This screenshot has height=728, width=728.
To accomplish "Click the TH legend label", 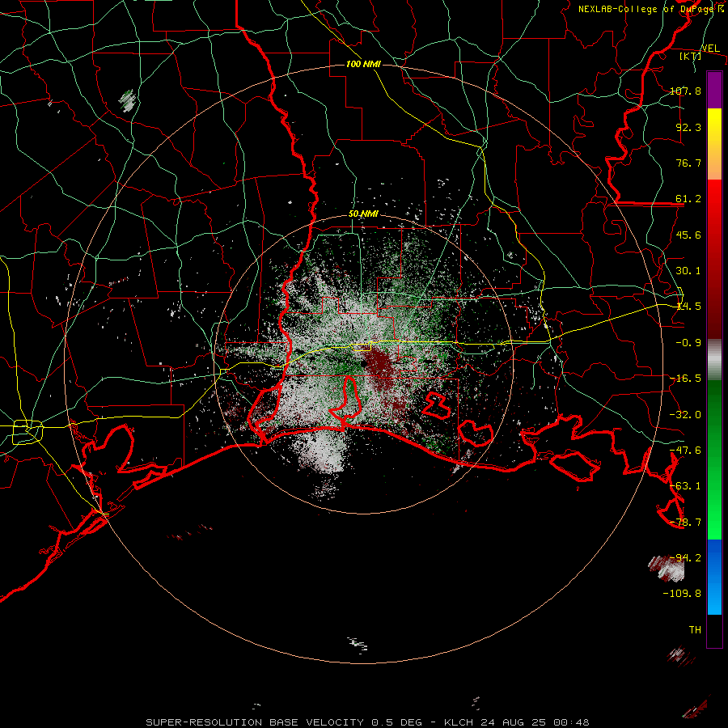I will pos(695,630).
